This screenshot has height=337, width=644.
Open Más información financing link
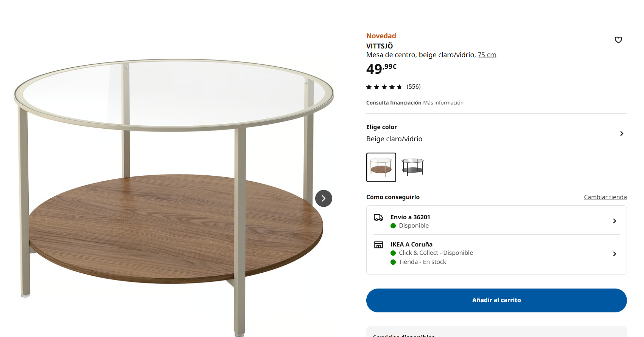443,103
